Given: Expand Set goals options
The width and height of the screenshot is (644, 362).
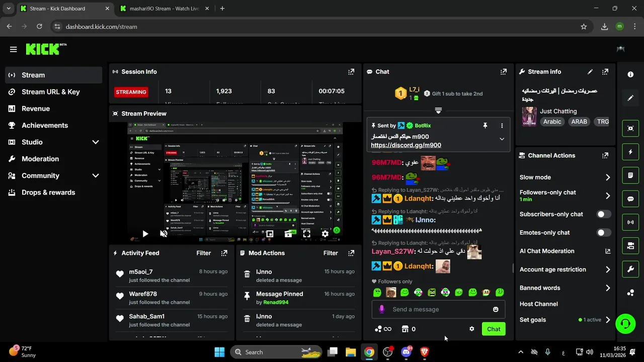Looking at the screenshot, I should [565, 320].
